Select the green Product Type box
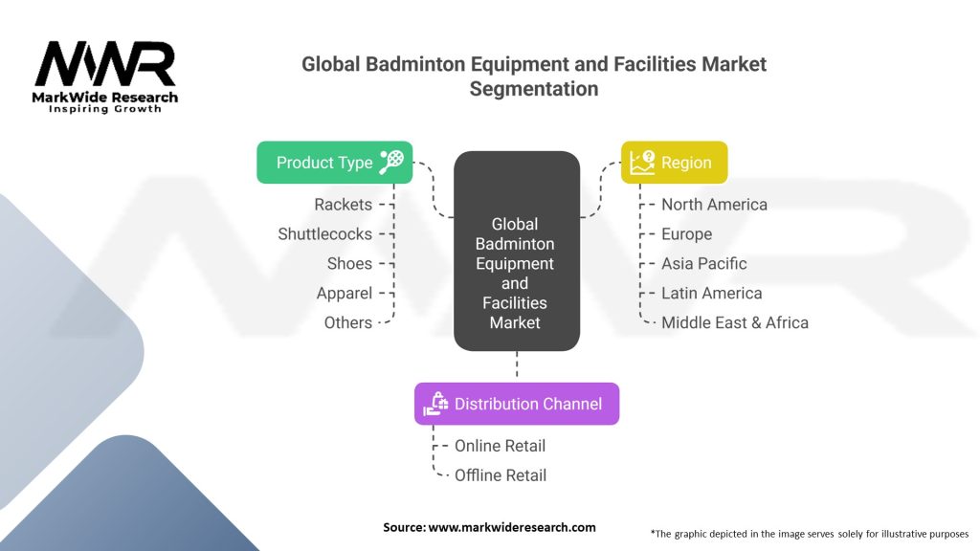The height and width of the screenshot is (551, 980). (334, 163)
